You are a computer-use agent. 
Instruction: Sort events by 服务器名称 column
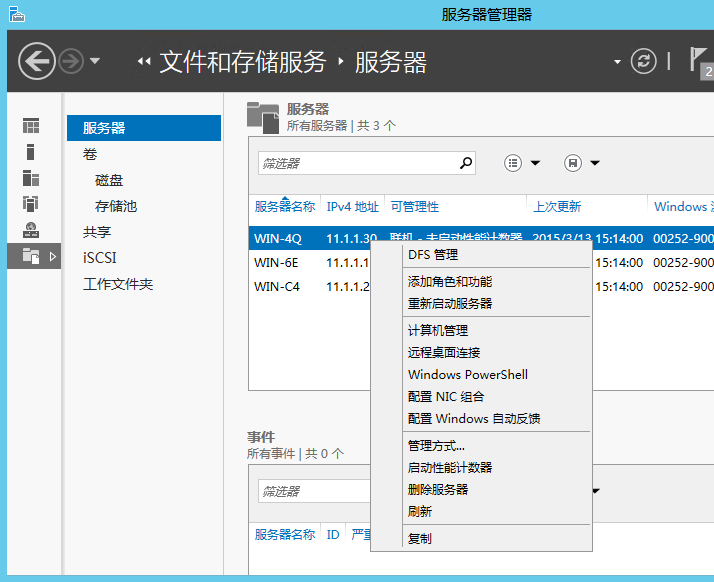285,534
